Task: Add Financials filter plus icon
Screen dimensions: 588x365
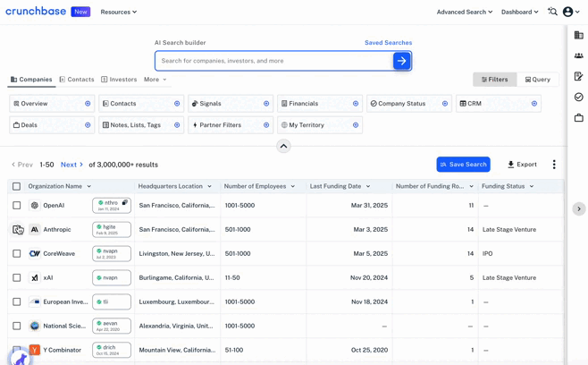Action: tap(355, 104)
